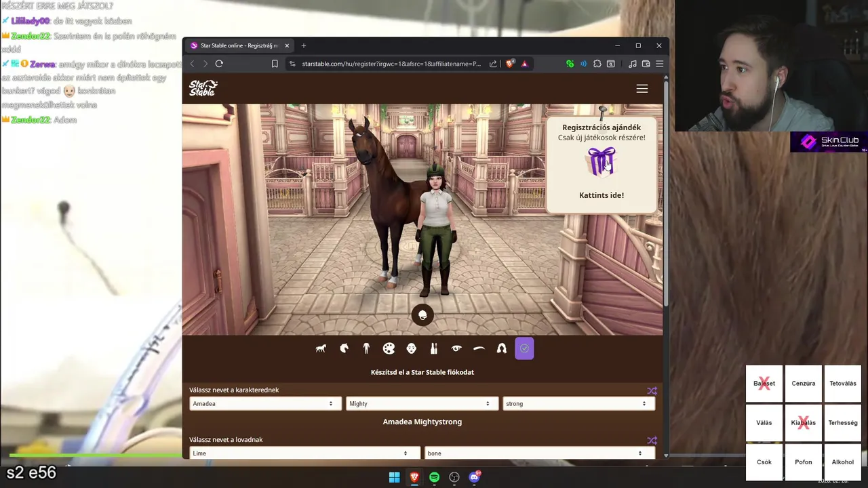Mark the Csók bingo tile
Screen dimensions: 868x488
tap(764, 462)
